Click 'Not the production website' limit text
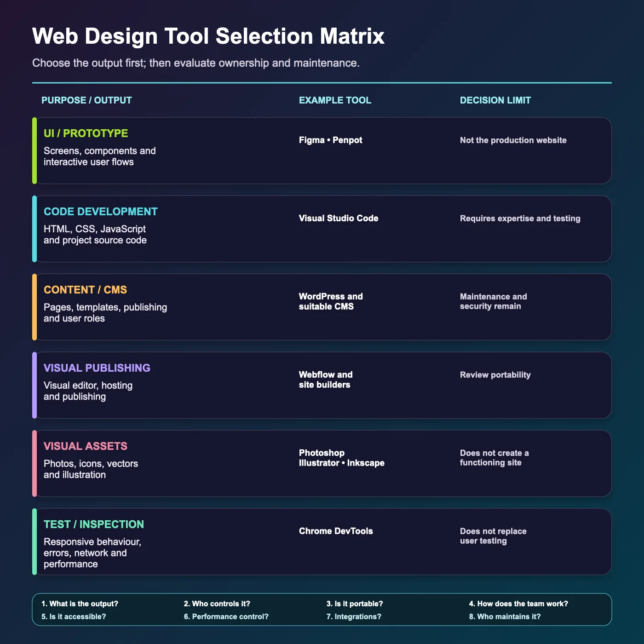Screen dimensions: 644x644 [x=513, y=140]
